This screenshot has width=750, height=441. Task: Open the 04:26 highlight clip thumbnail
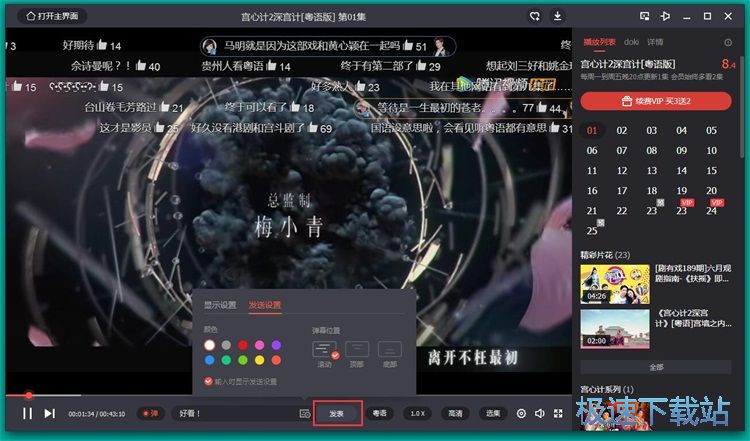point(615,284)
